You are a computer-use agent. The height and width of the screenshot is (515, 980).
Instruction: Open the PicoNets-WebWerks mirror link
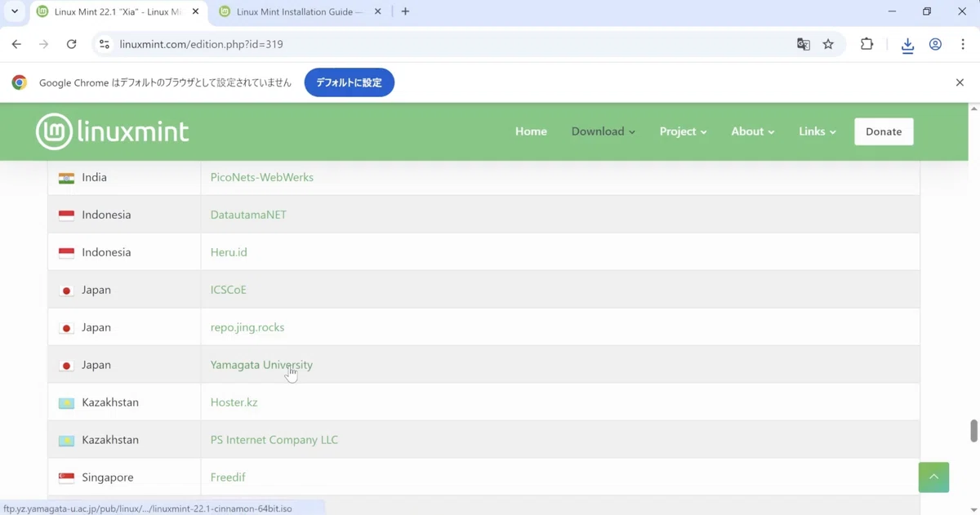pos(261,177)
